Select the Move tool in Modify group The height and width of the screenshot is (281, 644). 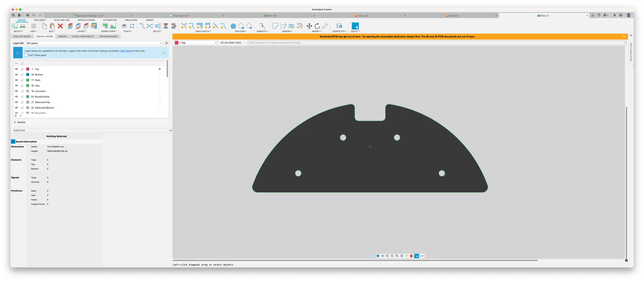tap(309, 26)
